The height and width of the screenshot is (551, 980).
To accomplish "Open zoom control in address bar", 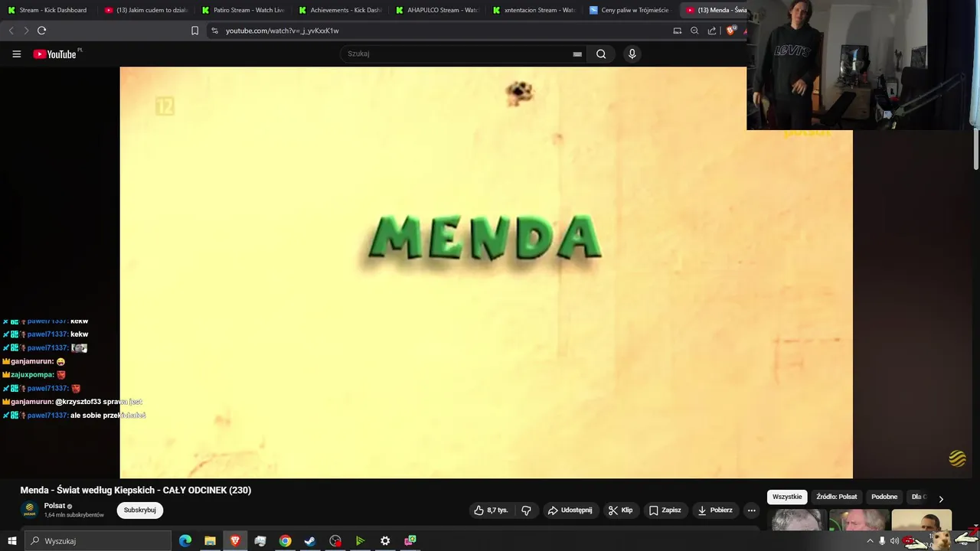I will coord(694,31).
